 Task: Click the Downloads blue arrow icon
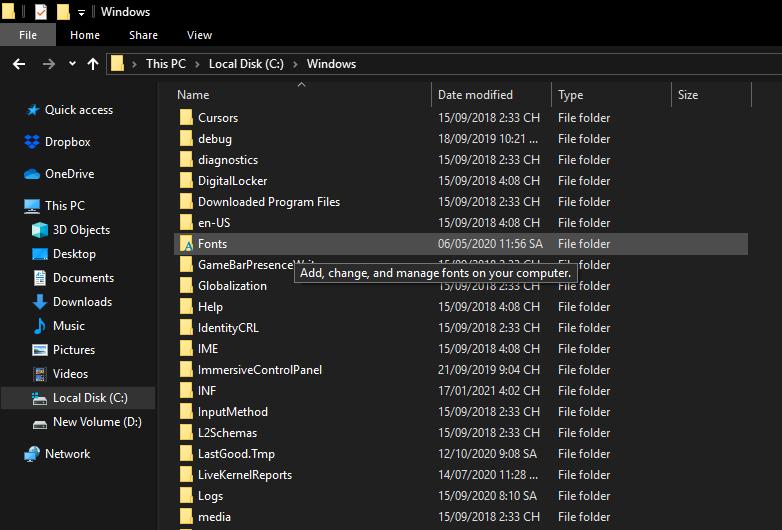tap(40, 302)
